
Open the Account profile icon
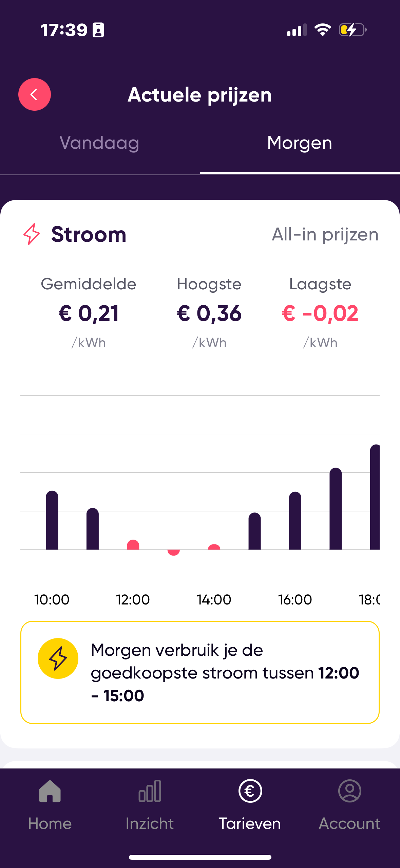click(x=349, y=791)
